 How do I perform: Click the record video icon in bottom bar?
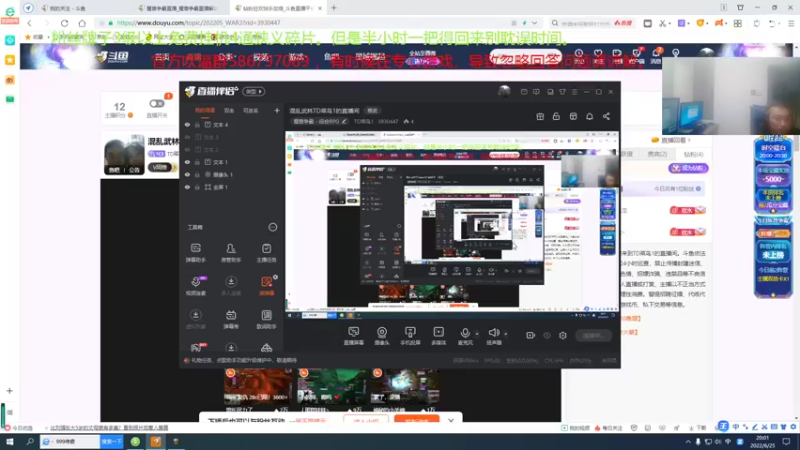pos(530,335)
